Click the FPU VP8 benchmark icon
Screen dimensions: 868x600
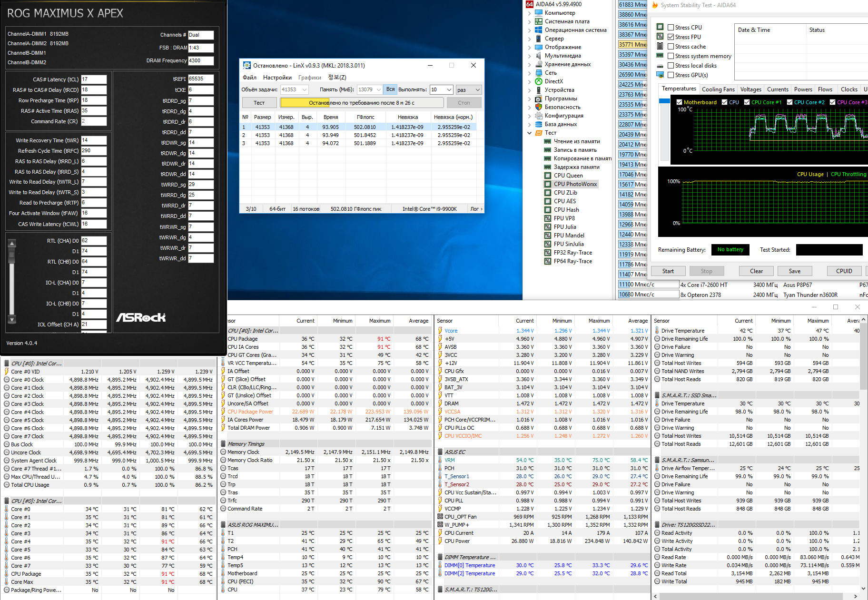(548, 218)
